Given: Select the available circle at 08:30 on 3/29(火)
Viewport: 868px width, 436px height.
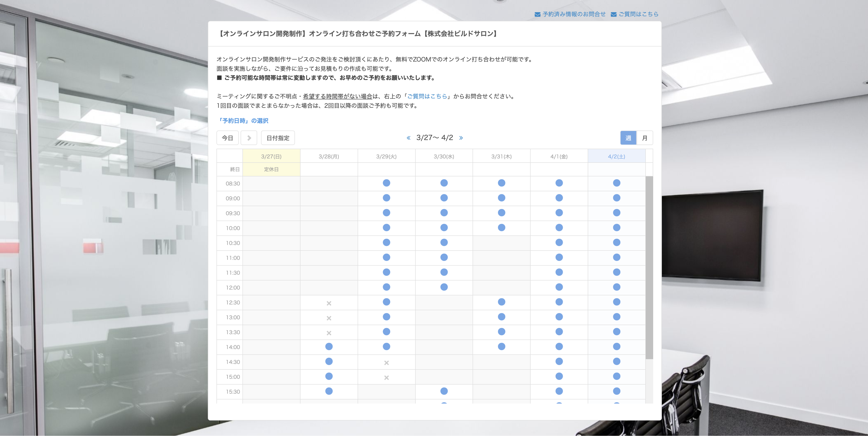Looking at the screenshot, I should (386, 183).
